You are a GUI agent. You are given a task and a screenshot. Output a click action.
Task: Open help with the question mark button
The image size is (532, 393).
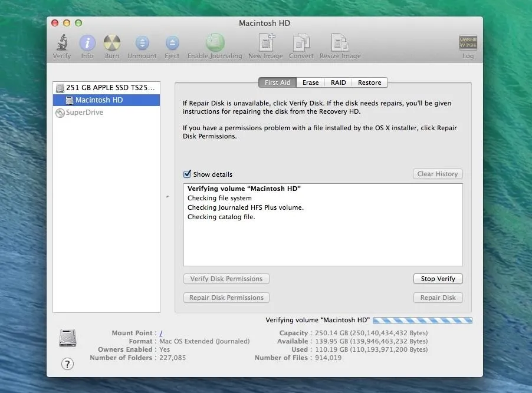67,364
